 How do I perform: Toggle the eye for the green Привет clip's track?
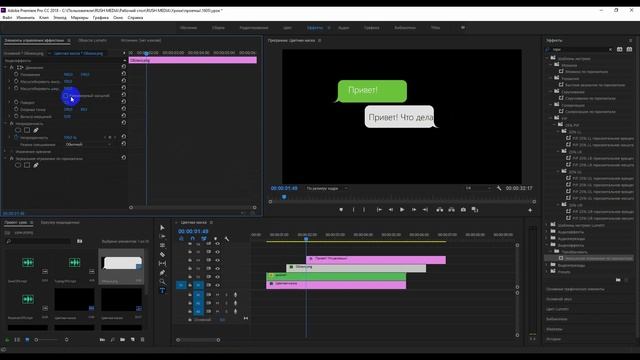point(217,276)
